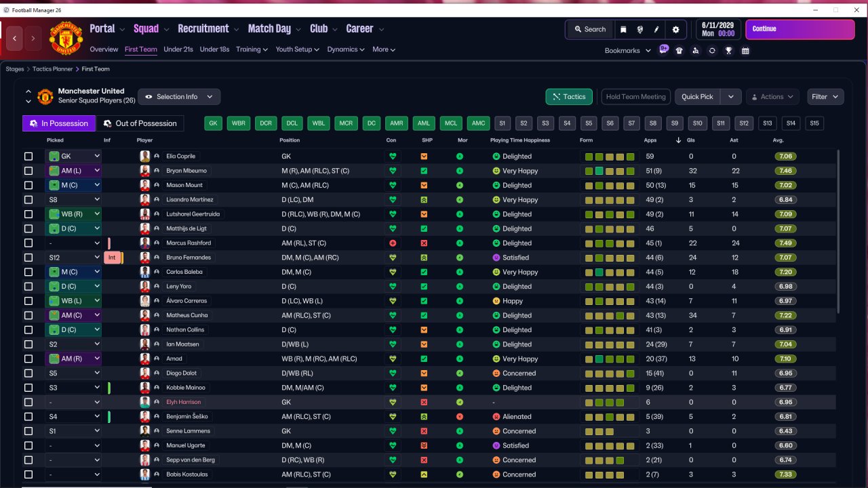This screenshot has width=868, height=488.
Task: Click Benjamin Šeško's red morale icon
Action: pos(460,417)
